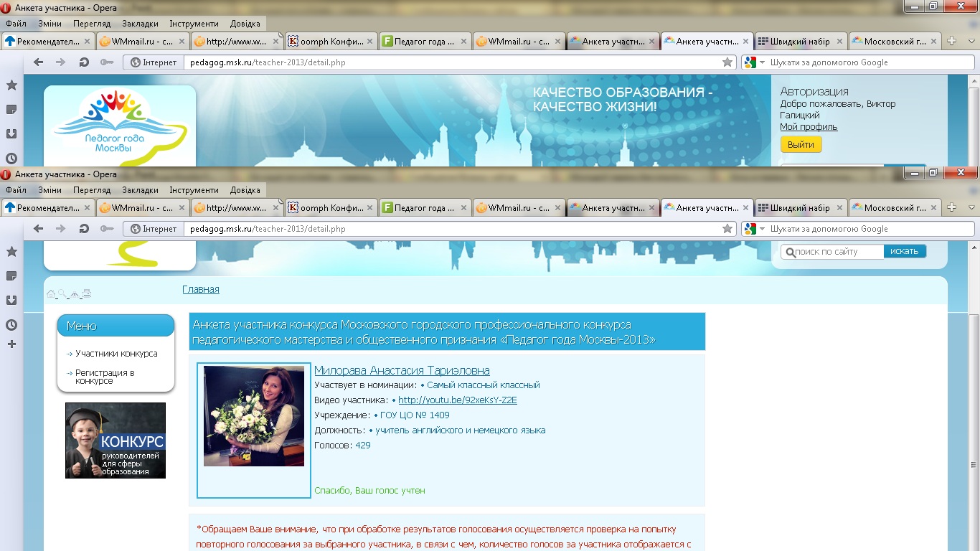
Task: Switch to Швидкий набір tab in front window
Action: [x=801, y=208]
